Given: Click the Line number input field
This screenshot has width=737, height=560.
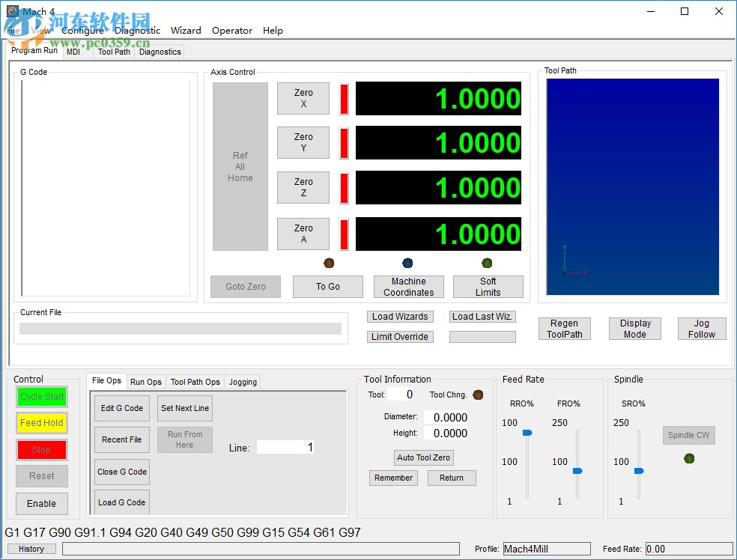Looking at the screenshot, I should [285, 447].
